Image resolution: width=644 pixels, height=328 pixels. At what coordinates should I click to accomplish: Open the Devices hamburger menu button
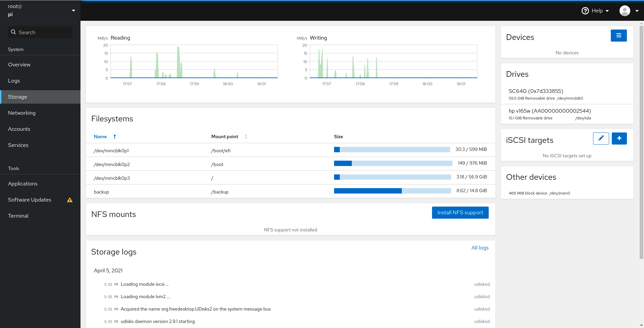point(619,36)
